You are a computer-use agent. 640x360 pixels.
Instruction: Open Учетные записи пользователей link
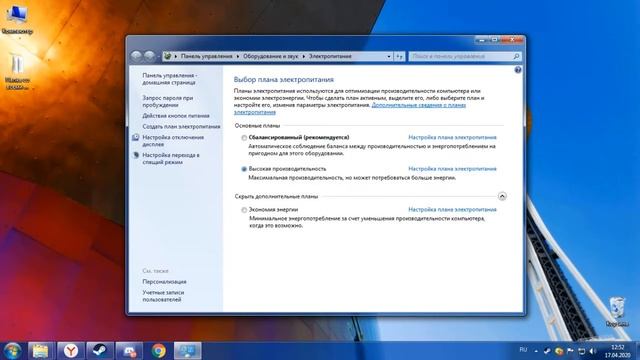click(163, 296)
